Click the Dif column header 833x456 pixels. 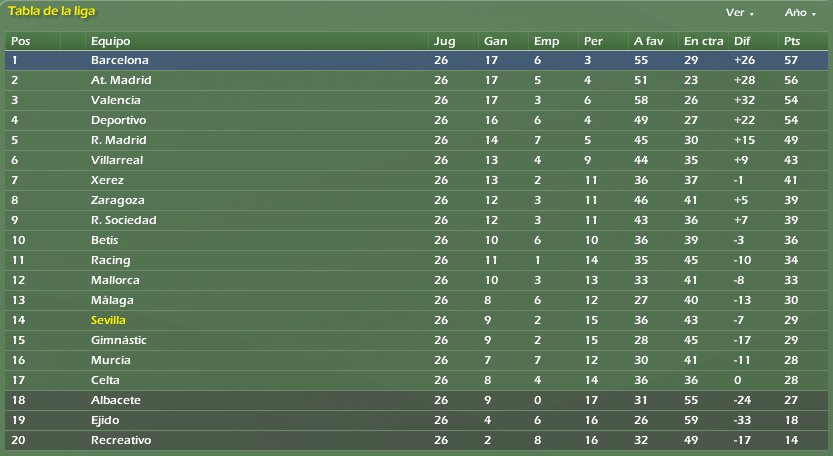tap(742, 41)
